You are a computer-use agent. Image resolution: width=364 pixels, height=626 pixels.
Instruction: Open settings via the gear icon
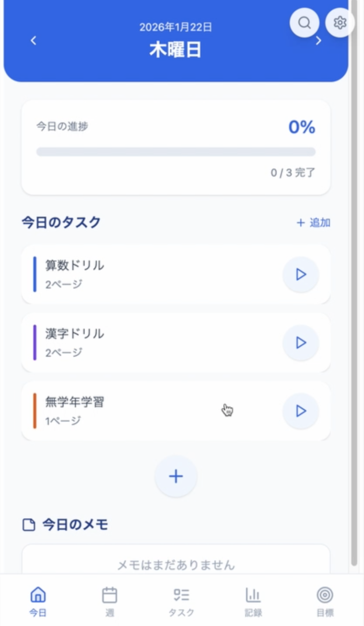click(x=339, y=22)
